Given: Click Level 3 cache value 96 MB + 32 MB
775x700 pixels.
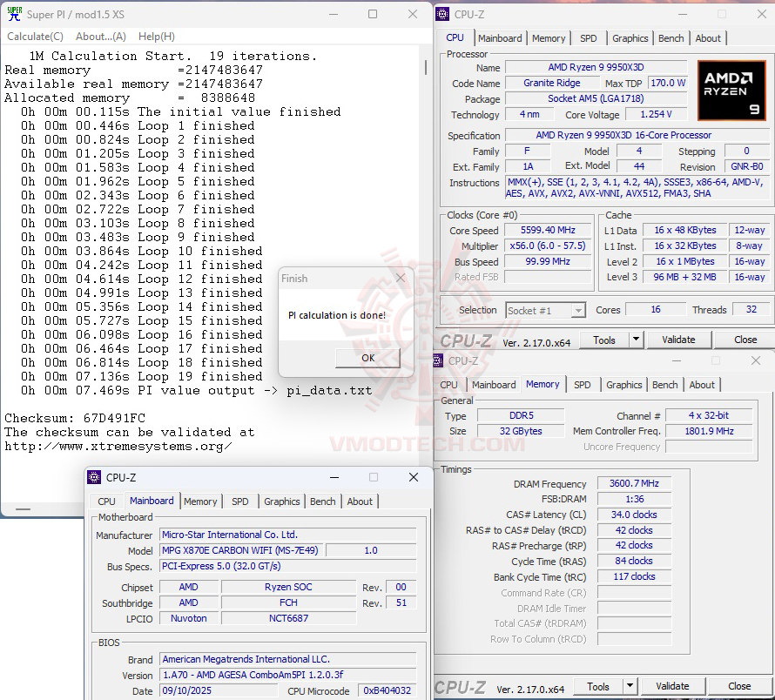Looking at the screenshot, I should (x=684, y=277).
